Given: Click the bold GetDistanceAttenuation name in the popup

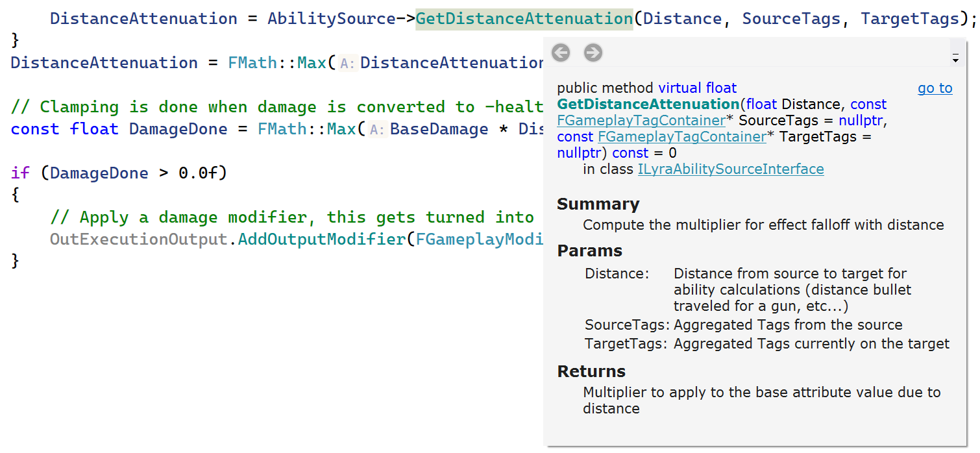Looking at the screenshot, I should tap(647, 104).
